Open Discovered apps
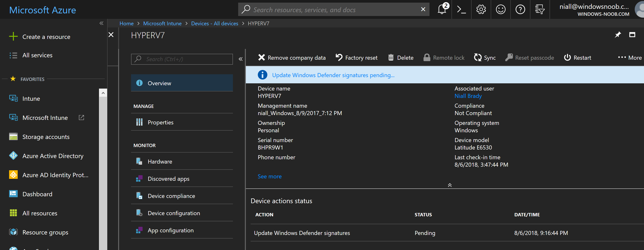Image resolution: width=644 pixels, height=250 pixels. click(182, 179)
